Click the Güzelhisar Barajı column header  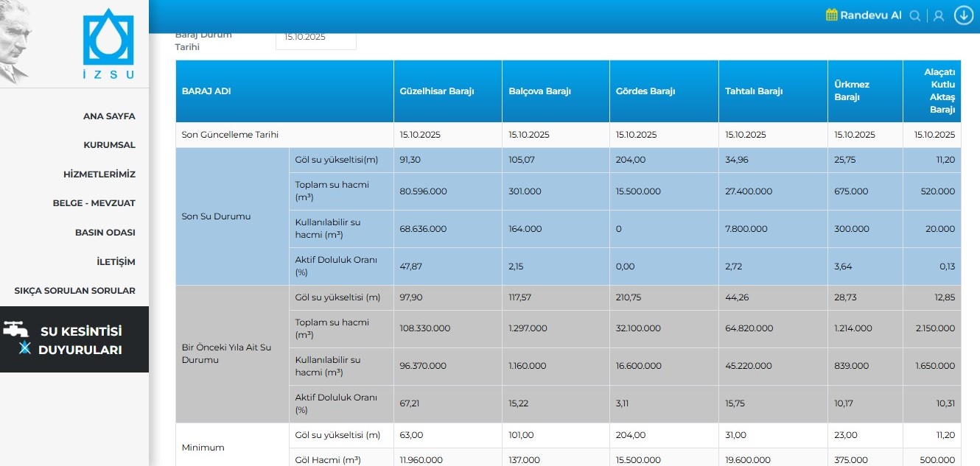[436, 91]
